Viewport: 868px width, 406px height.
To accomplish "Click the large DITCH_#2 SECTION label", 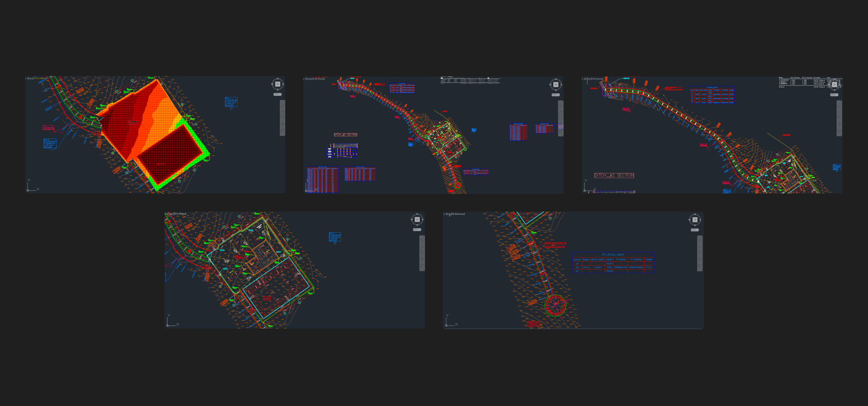I will pyautogui.click(x=614, y=175).
